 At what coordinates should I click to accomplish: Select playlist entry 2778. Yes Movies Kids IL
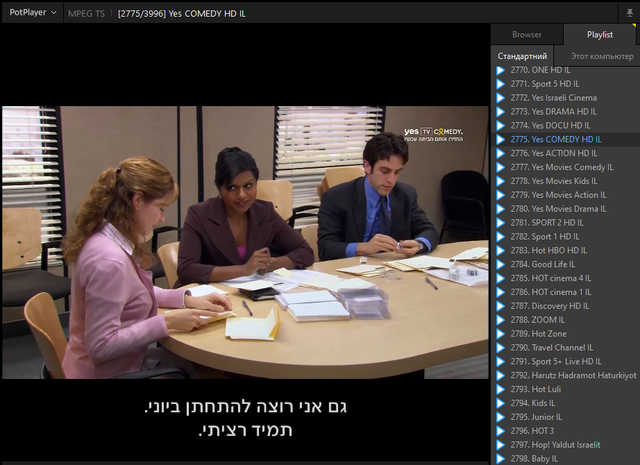[x=566, y=181]
